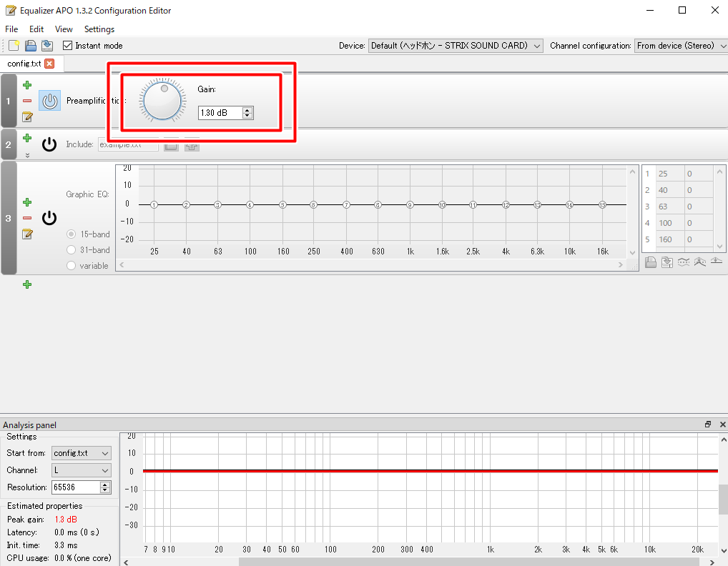The image size is (728, 566).
Task: Click the Latency value 0.0 ms
Action: [x=77, y=532]
